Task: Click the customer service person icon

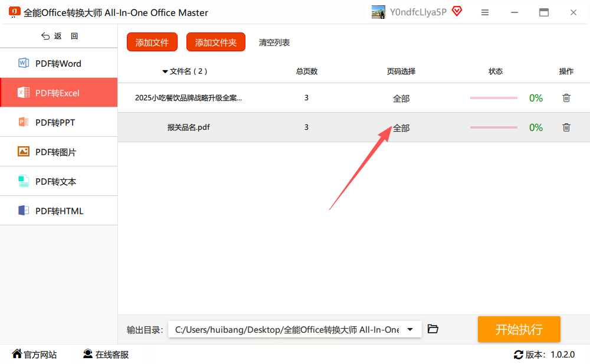Action: (88, 353)
